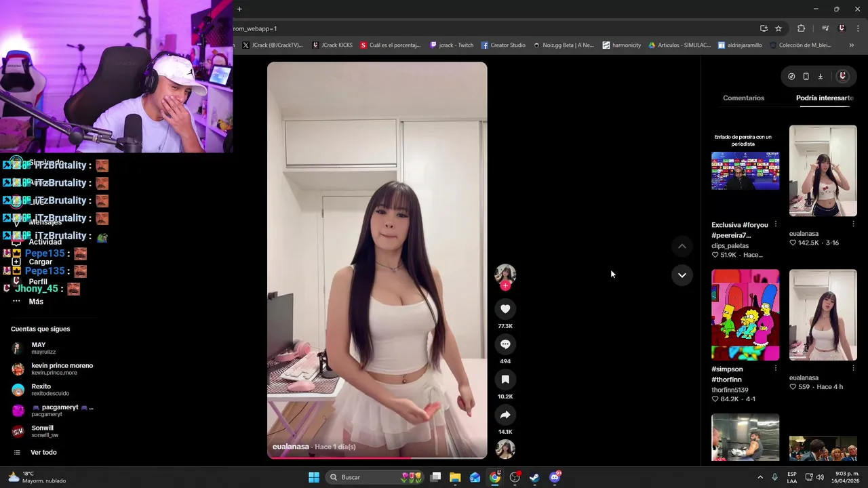Show more bookmarks with the double chevron
Screen dimensions: 868x488
[x=851, y=45]
